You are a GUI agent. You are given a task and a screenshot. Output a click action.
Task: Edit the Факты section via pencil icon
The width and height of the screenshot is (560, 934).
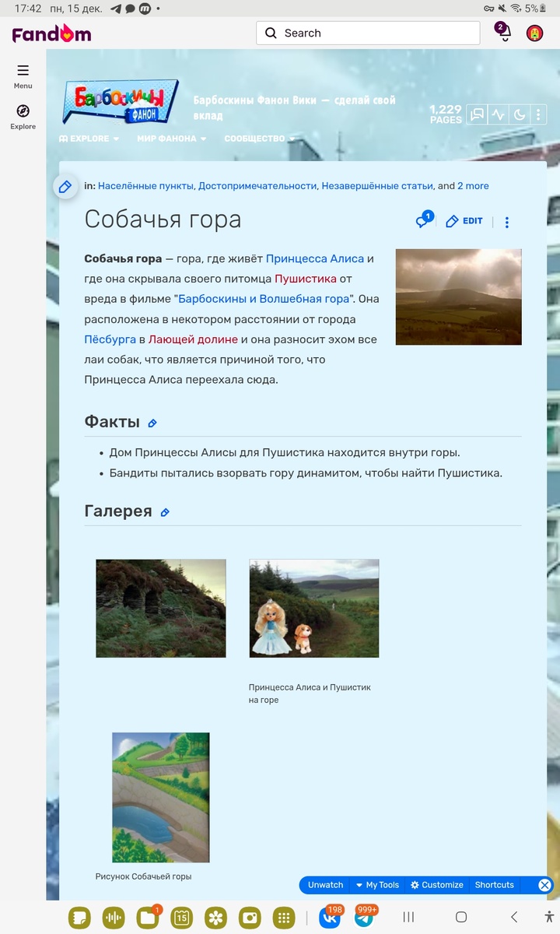click(152, 423)
